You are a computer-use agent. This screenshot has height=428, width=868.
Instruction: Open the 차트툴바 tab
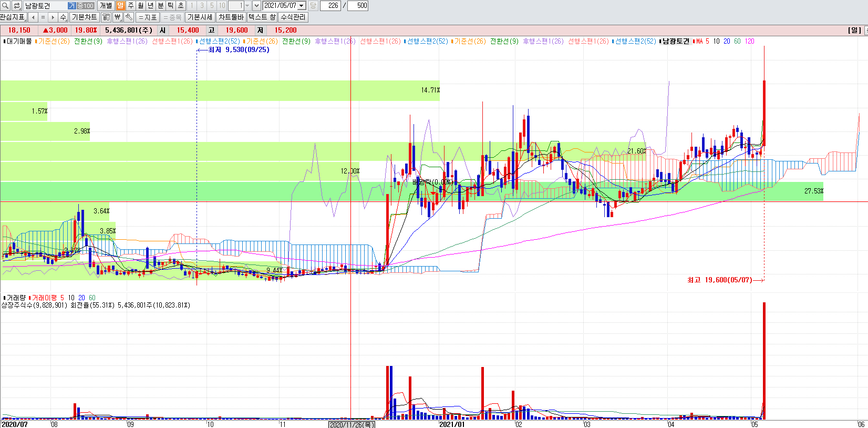pyautogui.click(x=231, y=17)
